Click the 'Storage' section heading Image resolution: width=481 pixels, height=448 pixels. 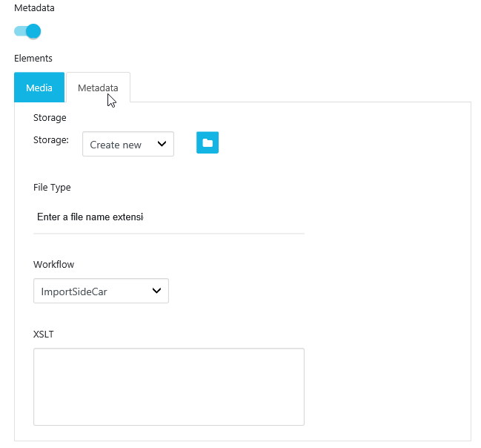click(50, 117)
